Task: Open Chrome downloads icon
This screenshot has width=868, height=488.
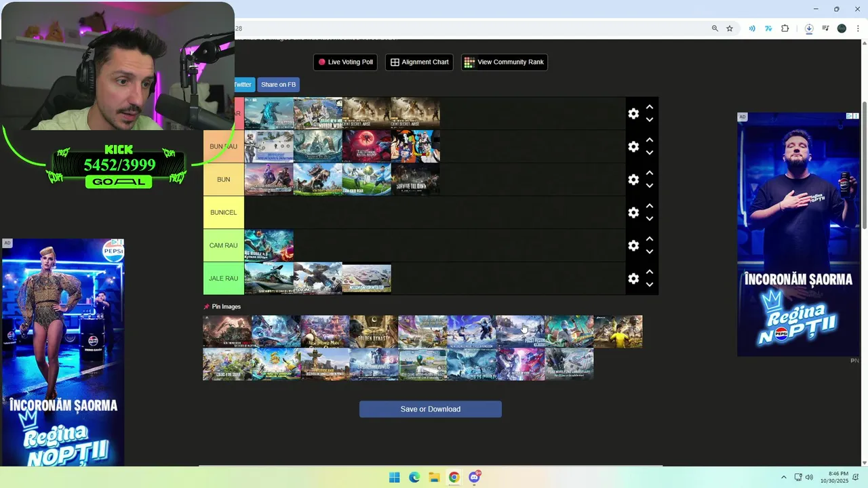Action: pyautogui.click(x=809, y=28)
